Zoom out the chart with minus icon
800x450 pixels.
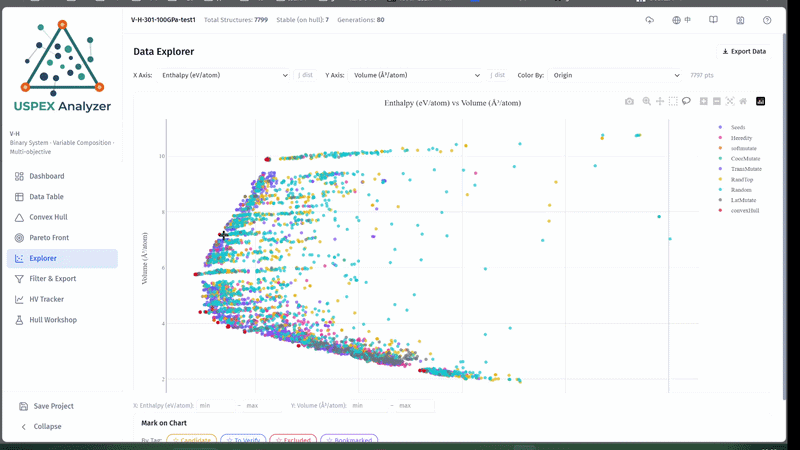pyautogui.click(x=717, y=102)
